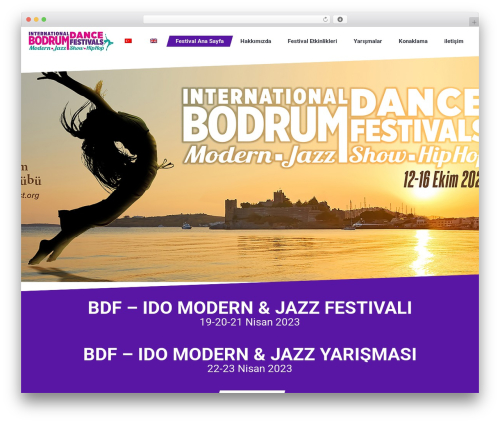
Task: Open the Yarışmalar menu item
Action: (367, 41)
